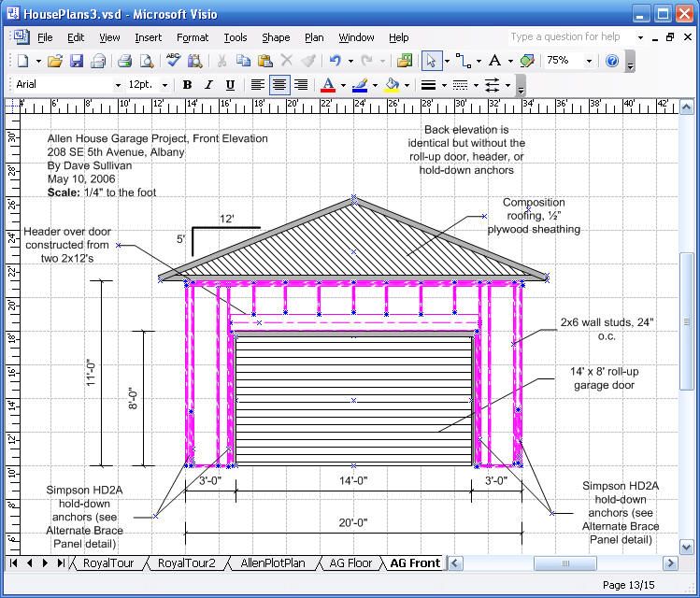Screen dimensions: 700x598
Task: Click the Save disk icon
Action: pyautogui.click(x=76, y=61)
